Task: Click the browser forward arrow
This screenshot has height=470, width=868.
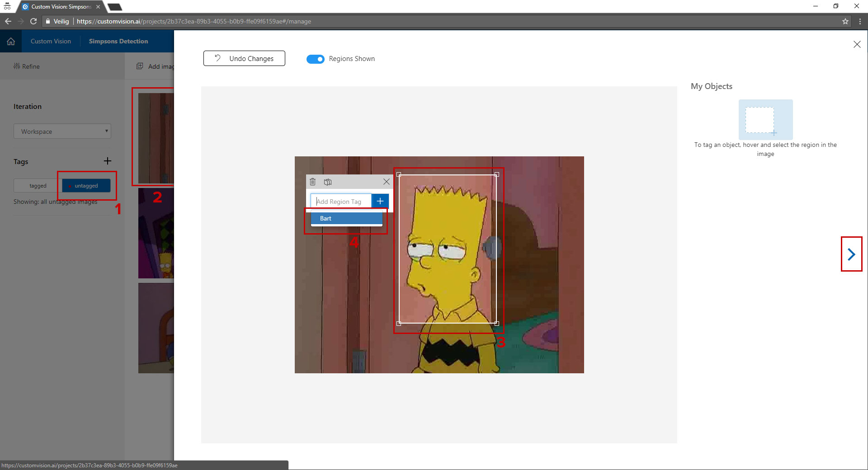Action: coord(21,21)
